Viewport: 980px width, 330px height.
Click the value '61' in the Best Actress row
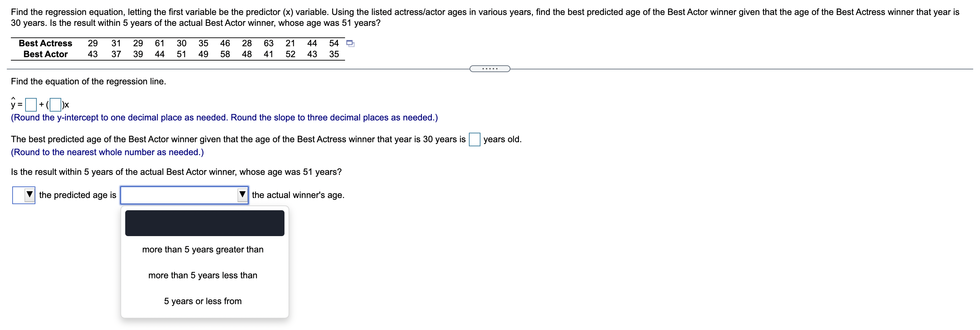click(x=159, y=43)
